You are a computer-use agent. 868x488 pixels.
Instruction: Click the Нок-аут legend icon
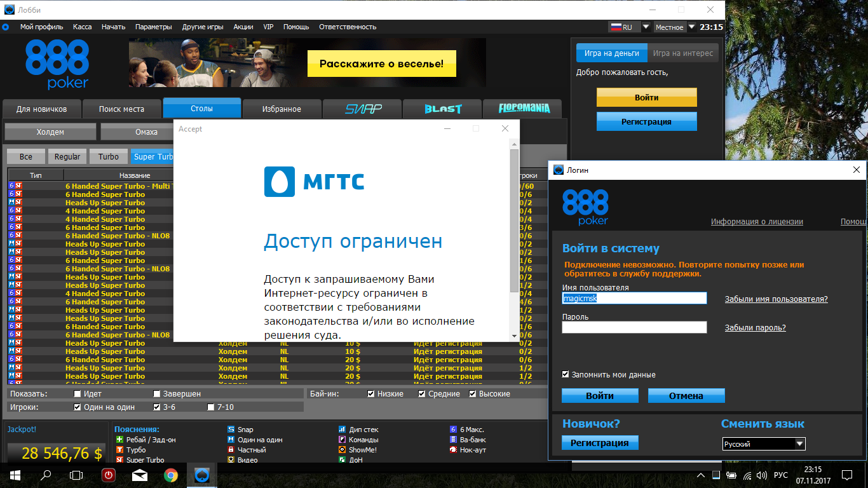click(453, 449)
